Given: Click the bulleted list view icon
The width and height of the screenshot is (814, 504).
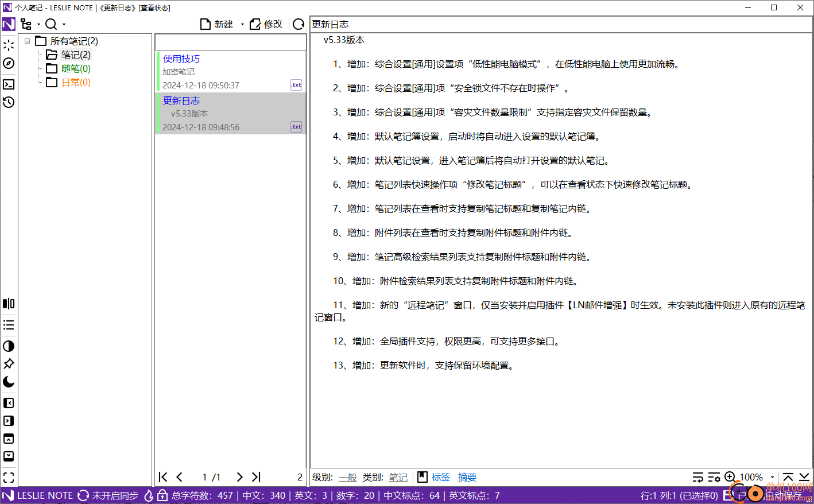Looking at the screenshot, I should pos(9,325).
